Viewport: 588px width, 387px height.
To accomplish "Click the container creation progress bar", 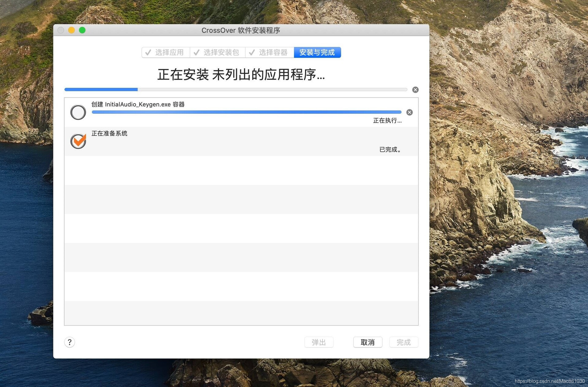I will pos(246,112).
